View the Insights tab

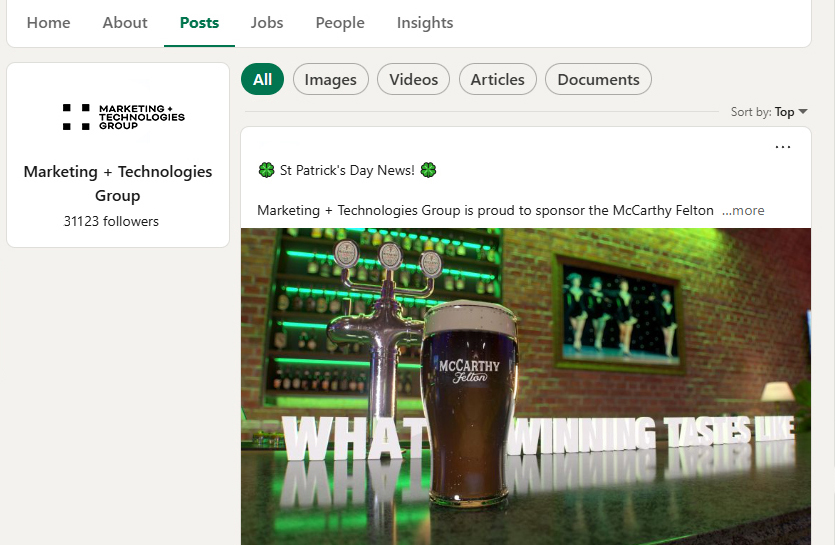pos(425,23)
